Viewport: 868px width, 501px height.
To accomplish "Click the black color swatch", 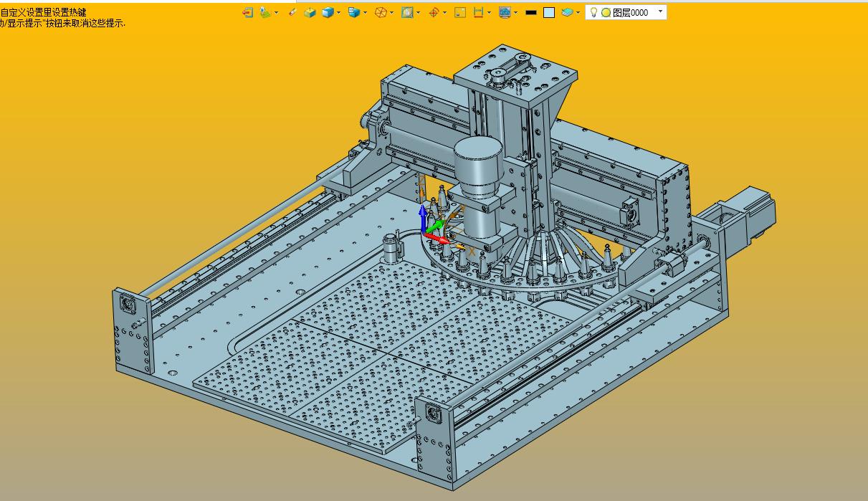I will [531, 12].
